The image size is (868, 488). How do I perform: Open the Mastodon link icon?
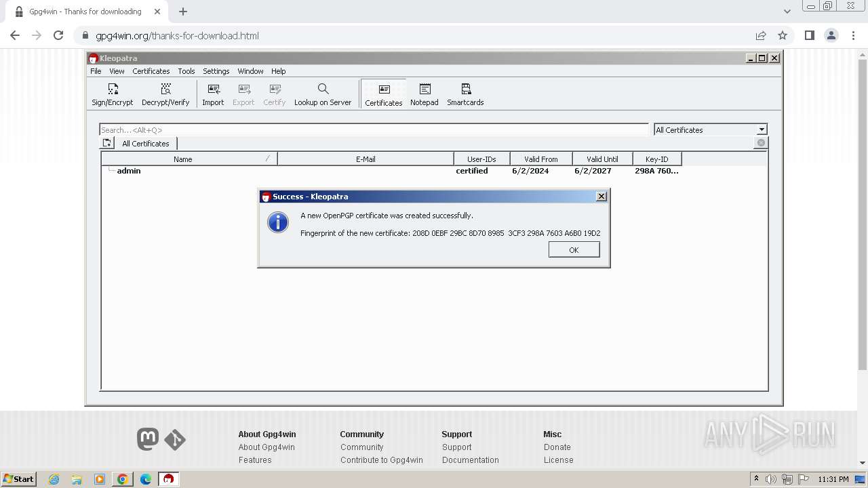click(x=148, y=439)
